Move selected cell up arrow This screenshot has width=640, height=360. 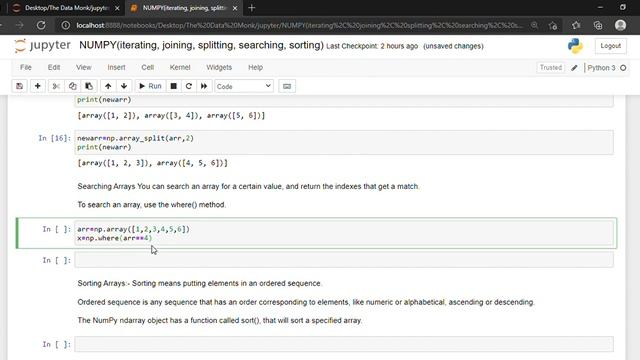point(108,86)
